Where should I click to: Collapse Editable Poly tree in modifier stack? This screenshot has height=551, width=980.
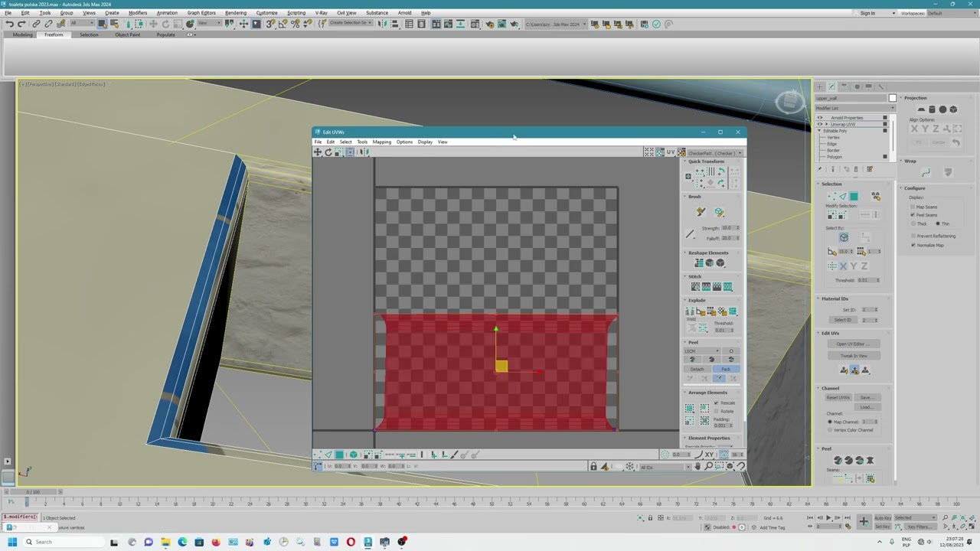(x=820, y=131)
